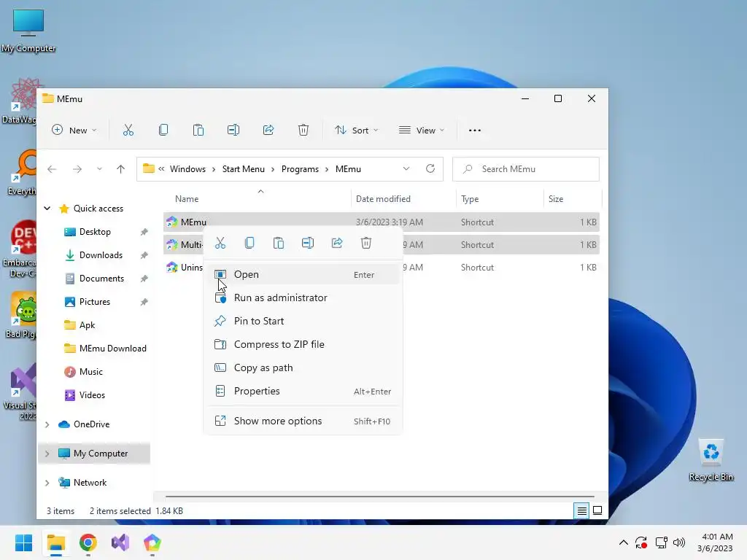Show hidden system tray icons
The width and height of the screenshot is (747, 560).
coord(623,542)
